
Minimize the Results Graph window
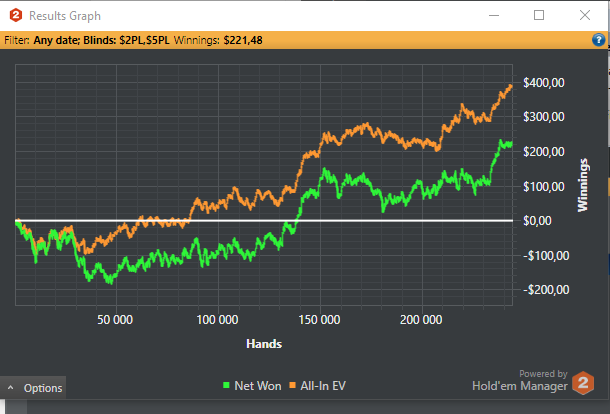pos(494,16)
